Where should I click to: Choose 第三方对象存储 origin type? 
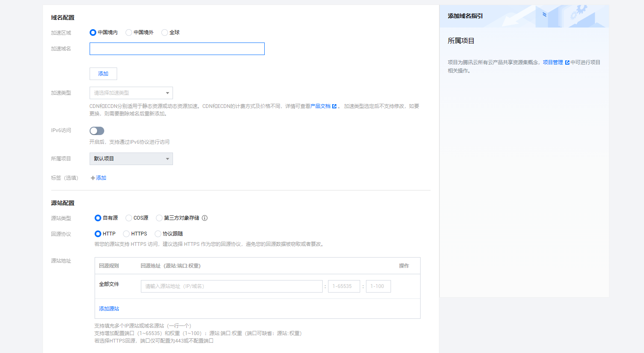tap(159, 218)
